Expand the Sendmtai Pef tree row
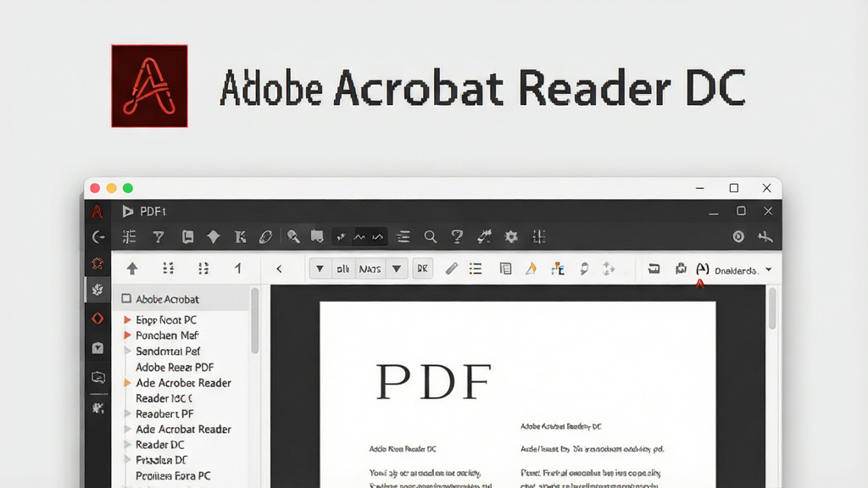Screen dimensions: 868x488 [127, 350]
